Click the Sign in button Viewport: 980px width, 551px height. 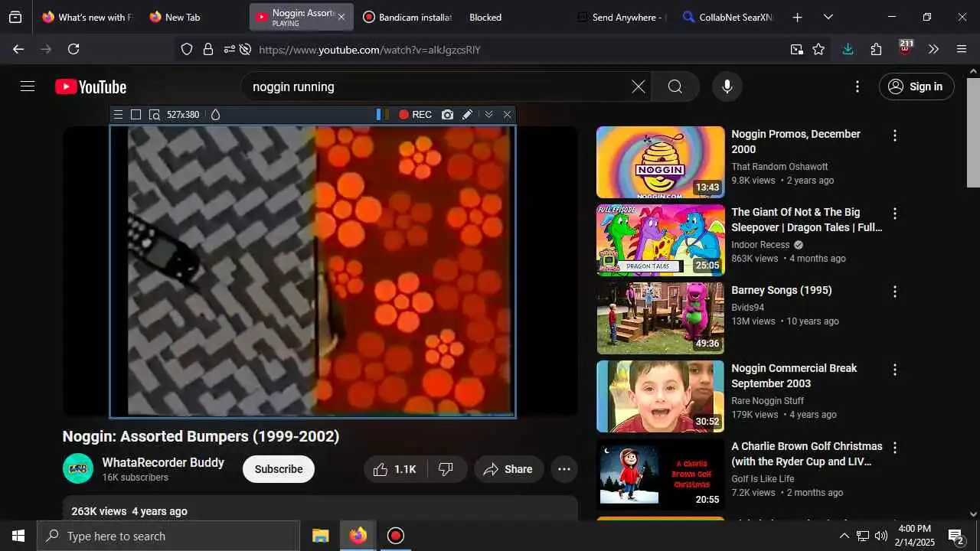click(x=916, y=86)
